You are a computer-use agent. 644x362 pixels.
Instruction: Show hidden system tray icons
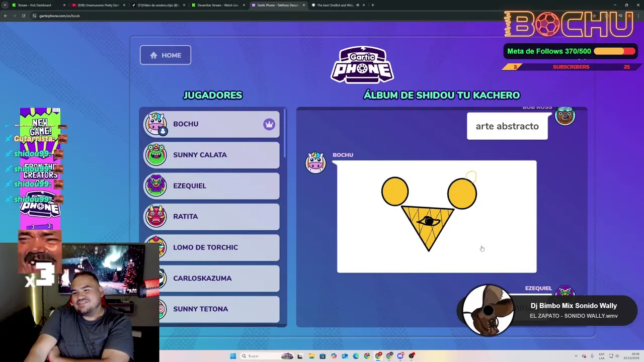[x=576, y=356]
